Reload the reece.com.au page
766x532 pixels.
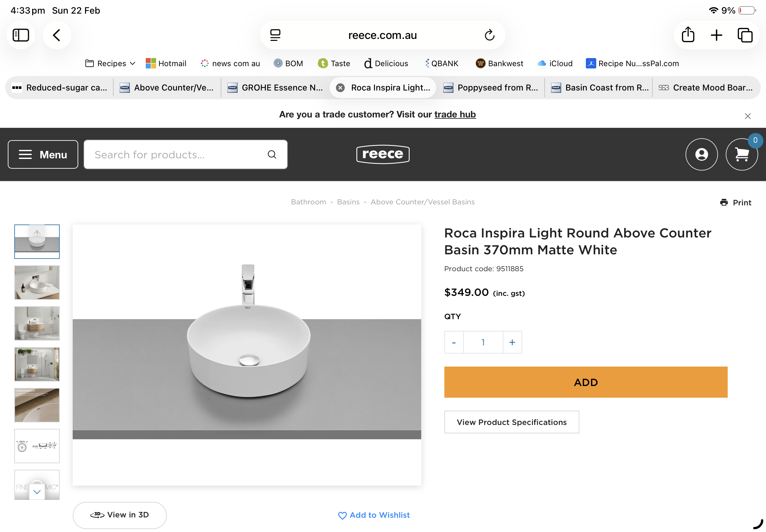pyautogui.click(x=489, y=35)
